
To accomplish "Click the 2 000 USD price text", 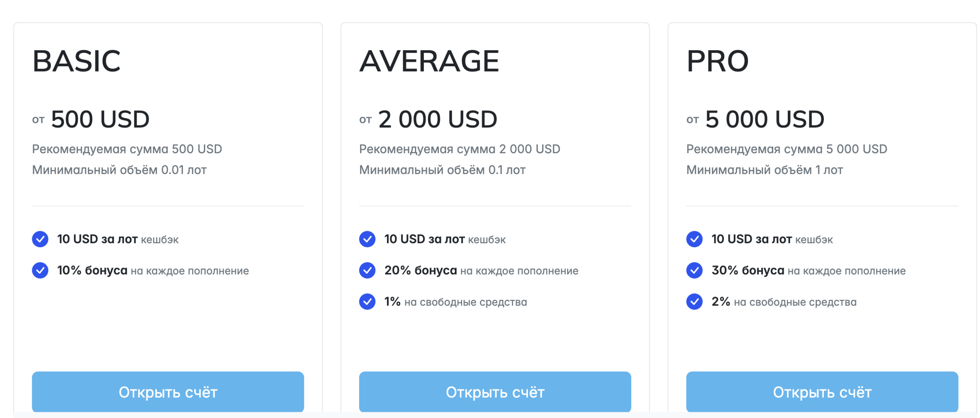I will (438, 119).
